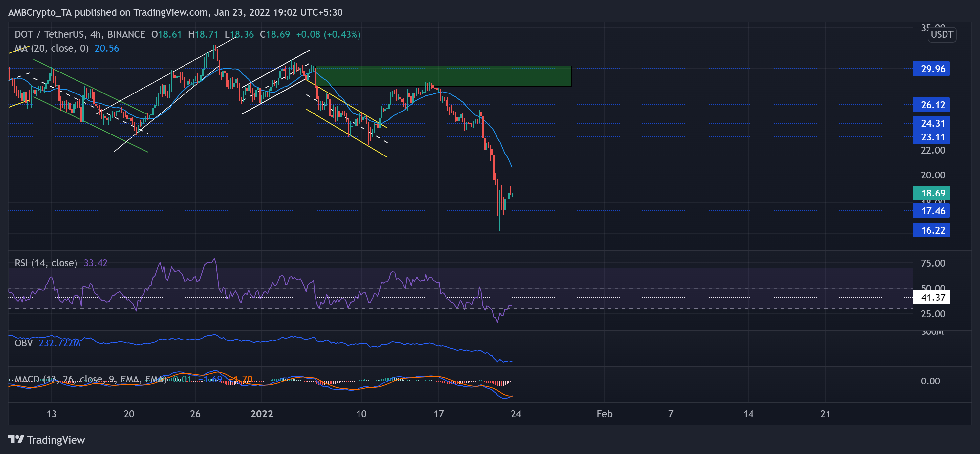
Task: Click the TradingView logo icon bottom left
Action: click(16, 440)
